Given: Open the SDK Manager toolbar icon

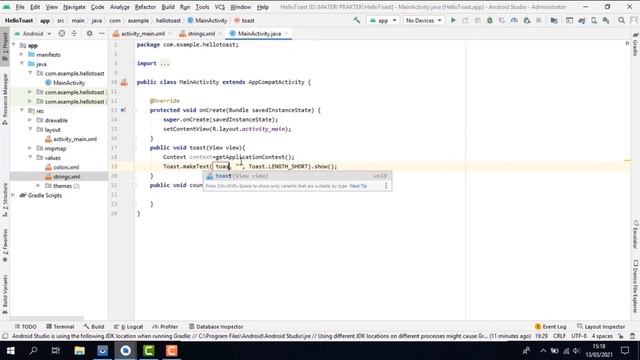Looking at the screenshot, I should point(606,20).
